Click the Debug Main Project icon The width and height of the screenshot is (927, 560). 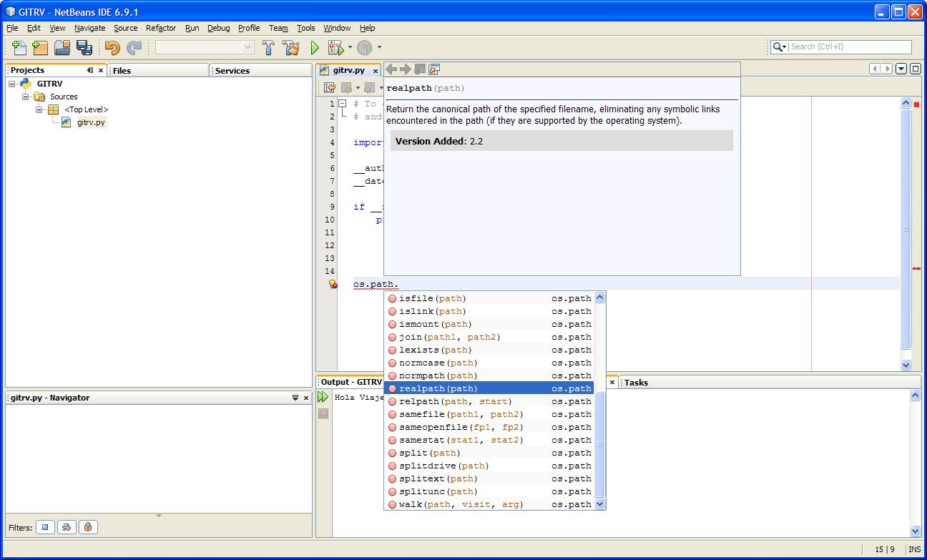[x=335, y=48]
